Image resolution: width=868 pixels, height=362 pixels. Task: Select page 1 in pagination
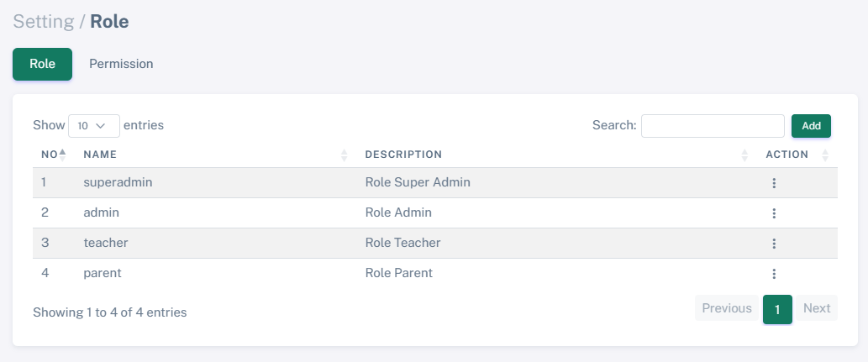(x=777, y=309)
